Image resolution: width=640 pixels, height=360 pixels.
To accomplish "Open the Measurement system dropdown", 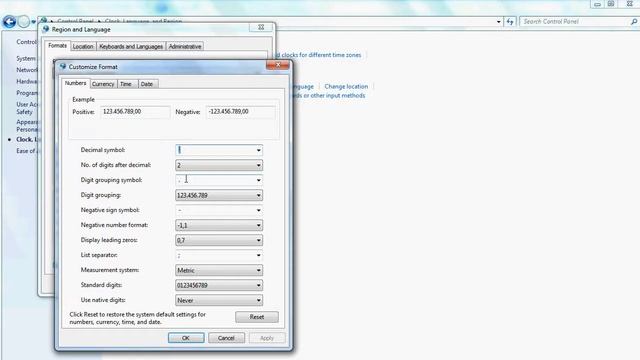I will tap(258, 270).
